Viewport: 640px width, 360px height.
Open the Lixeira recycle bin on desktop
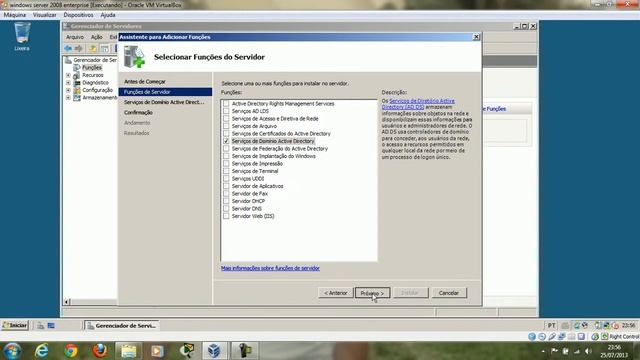[x=22, y=36]
